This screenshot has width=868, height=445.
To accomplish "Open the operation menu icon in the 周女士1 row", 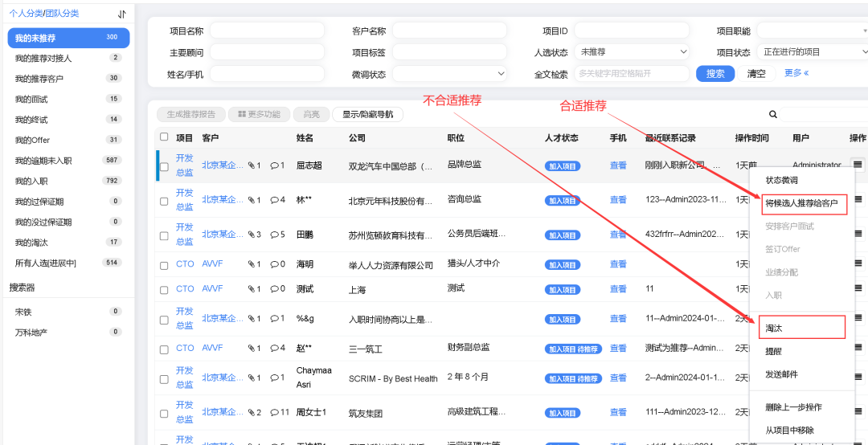I will [x=859, y=411].
